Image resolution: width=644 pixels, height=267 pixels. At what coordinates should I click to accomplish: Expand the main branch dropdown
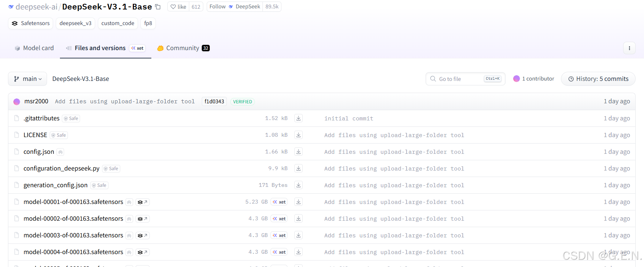tap(28, 79)
